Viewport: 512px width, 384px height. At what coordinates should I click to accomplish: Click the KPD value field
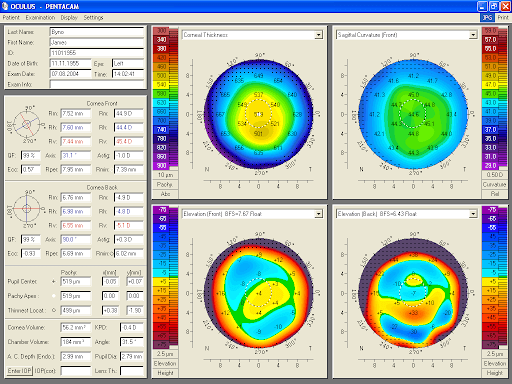132,328
